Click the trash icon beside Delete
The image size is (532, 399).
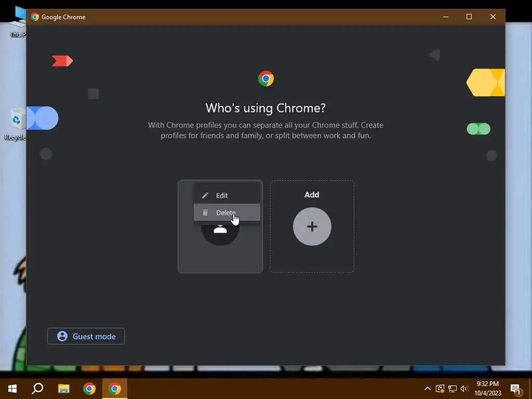click(205, 212)
